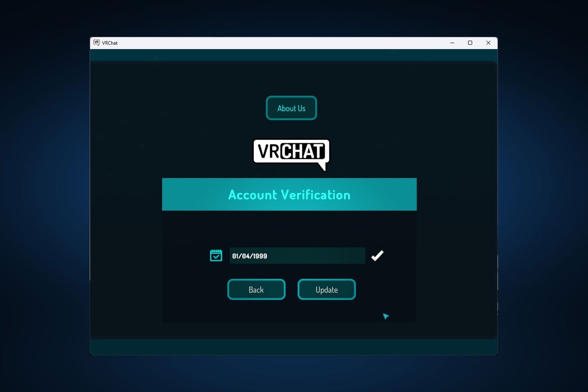
Task: Maximize the VRChat window
Action: [x=470, y=43]
